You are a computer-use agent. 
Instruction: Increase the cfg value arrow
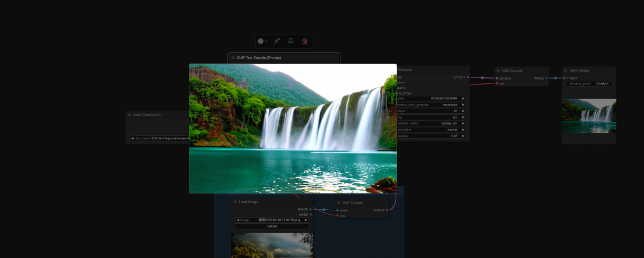(463, 117)
